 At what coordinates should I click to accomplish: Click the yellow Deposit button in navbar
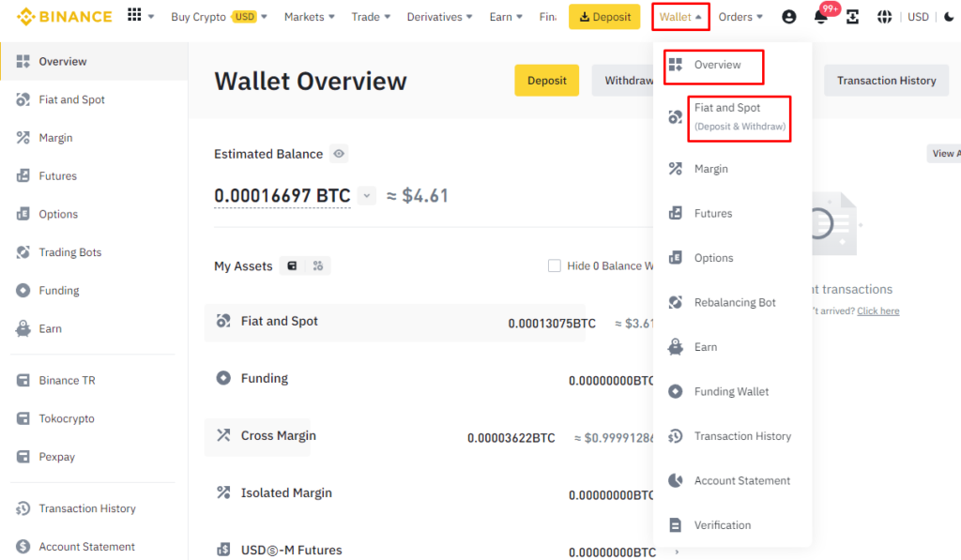[x=604, y=17]
